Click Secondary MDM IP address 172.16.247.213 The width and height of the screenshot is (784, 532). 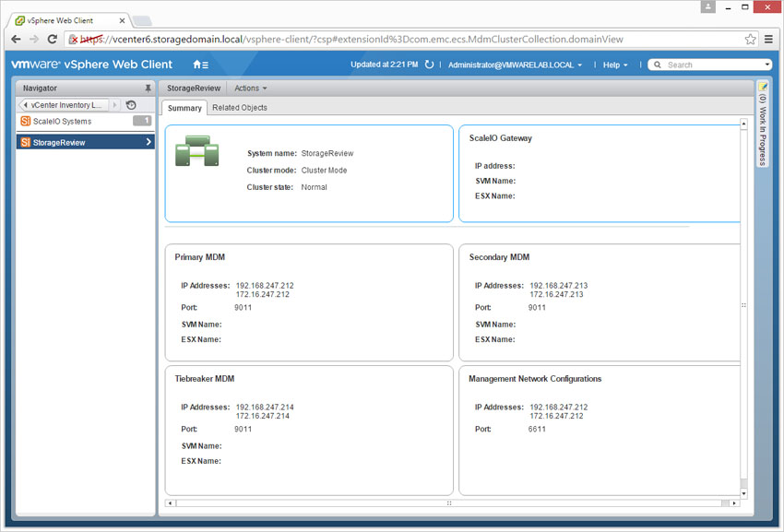pyautogui.click(x=556, y=294)
